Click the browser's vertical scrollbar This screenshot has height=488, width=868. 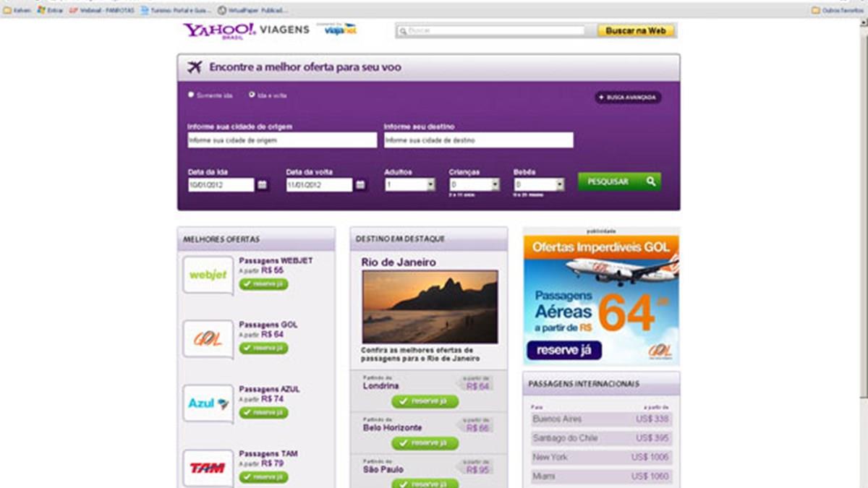click(x=862, y=217)
